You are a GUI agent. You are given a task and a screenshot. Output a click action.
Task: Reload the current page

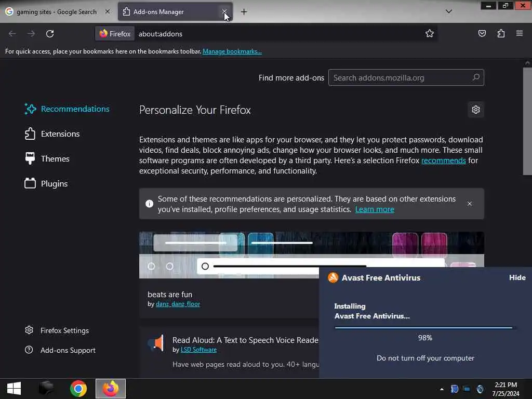click(50, 34)
